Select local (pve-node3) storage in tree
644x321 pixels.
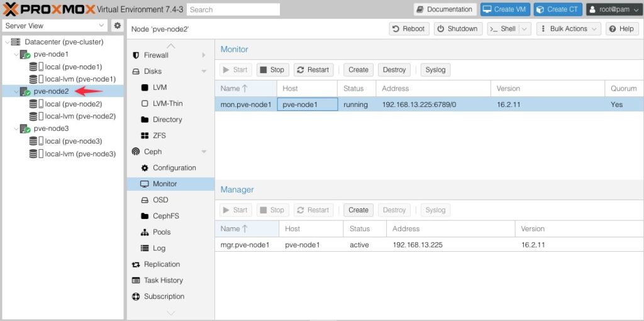(73, 142)
